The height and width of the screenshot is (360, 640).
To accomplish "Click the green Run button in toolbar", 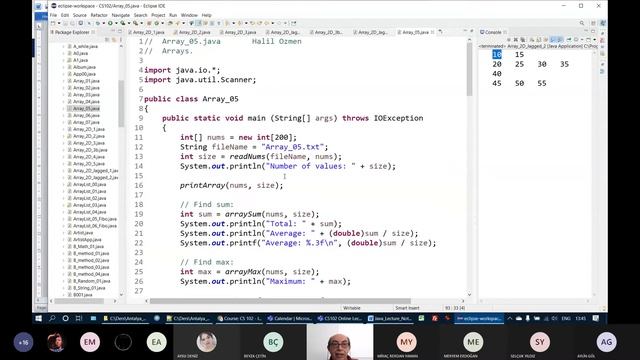I will point(110,23).
